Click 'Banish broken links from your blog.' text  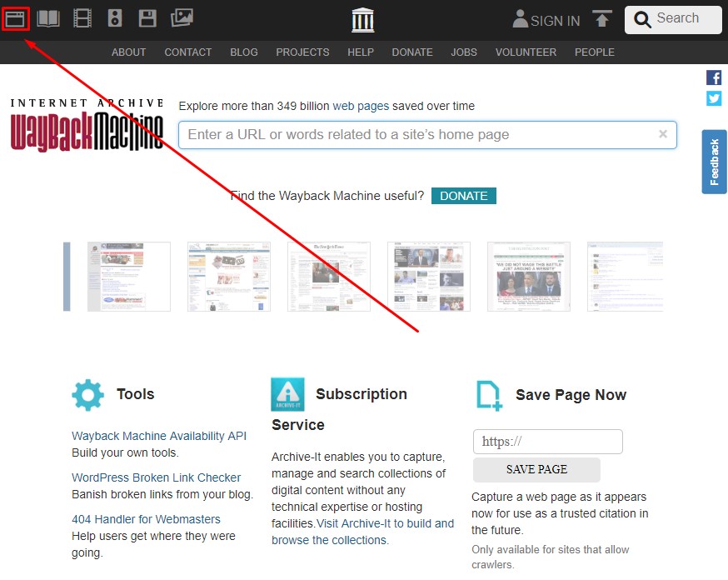click(x=162, y=494)
